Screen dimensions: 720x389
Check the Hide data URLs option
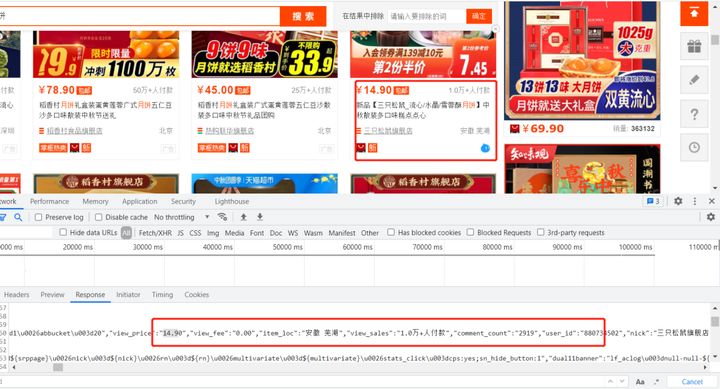click(63, 232)
